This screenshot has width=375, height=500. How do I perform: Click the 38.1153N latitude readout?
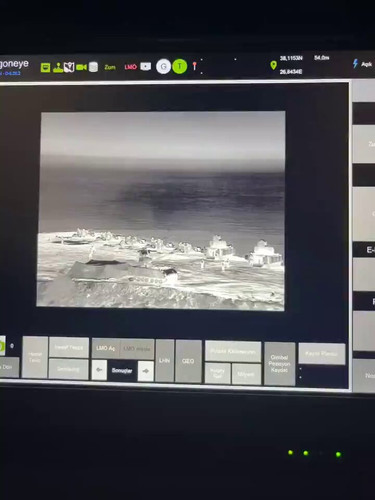[x=291, y=58]
